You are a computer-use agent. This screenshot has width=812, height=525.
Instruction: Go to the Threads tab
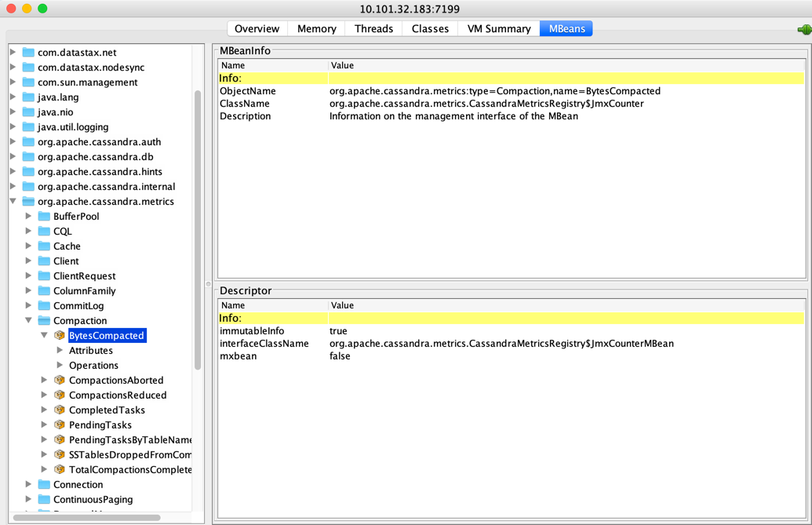click(373, 29)
